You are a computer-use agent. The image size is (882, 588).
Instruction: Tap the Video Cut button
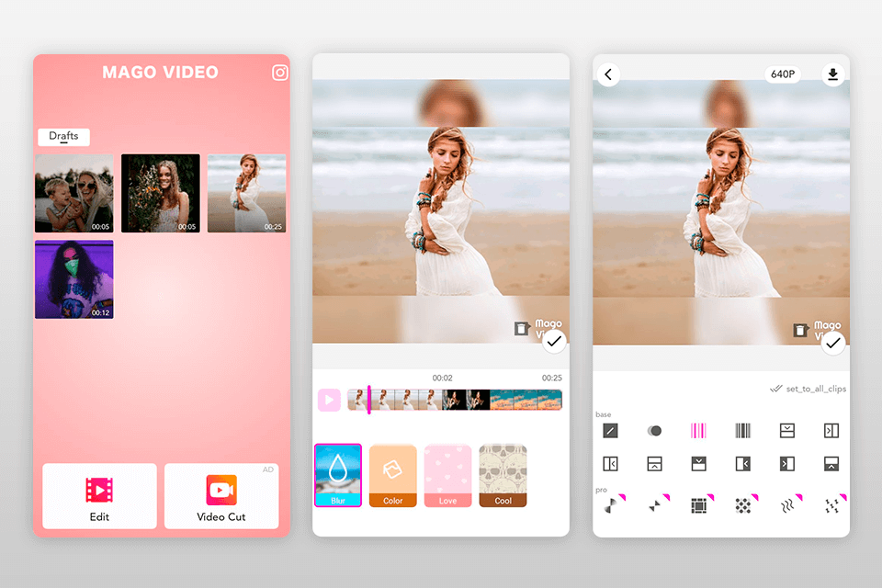221,496
